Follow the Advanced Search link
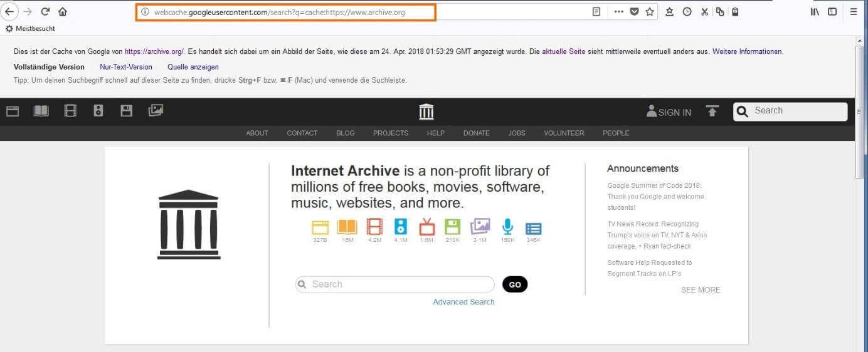This screenshot has height=352, width=868. pyautogui.click(x=463, y=302)
